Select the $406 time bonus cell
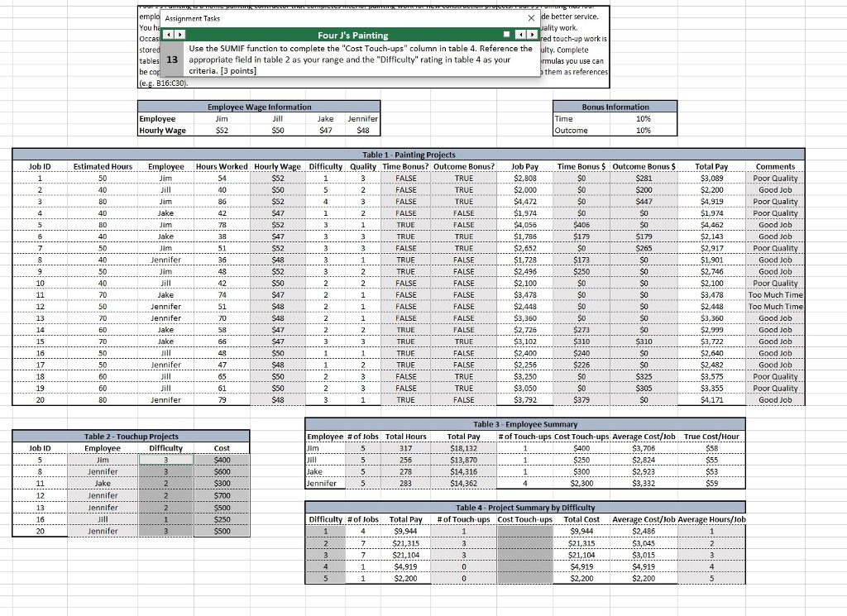Screen dimensions: 847x616 581,225
